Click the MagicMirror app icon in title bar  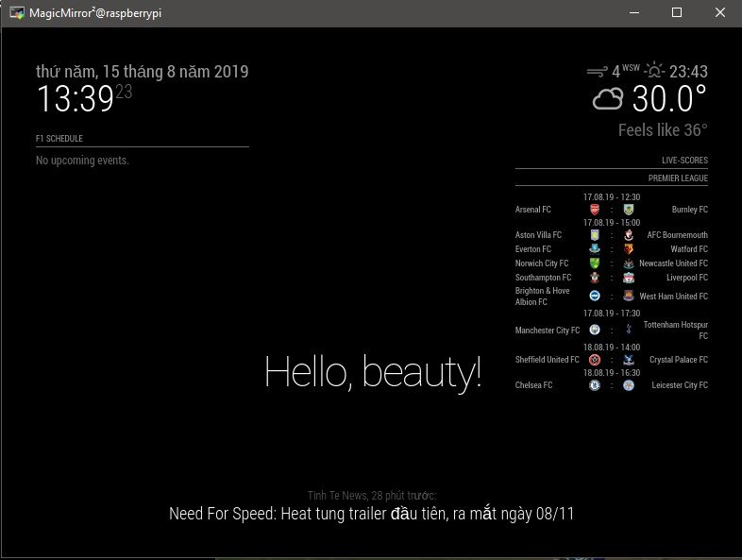click(x=17, y=13)
